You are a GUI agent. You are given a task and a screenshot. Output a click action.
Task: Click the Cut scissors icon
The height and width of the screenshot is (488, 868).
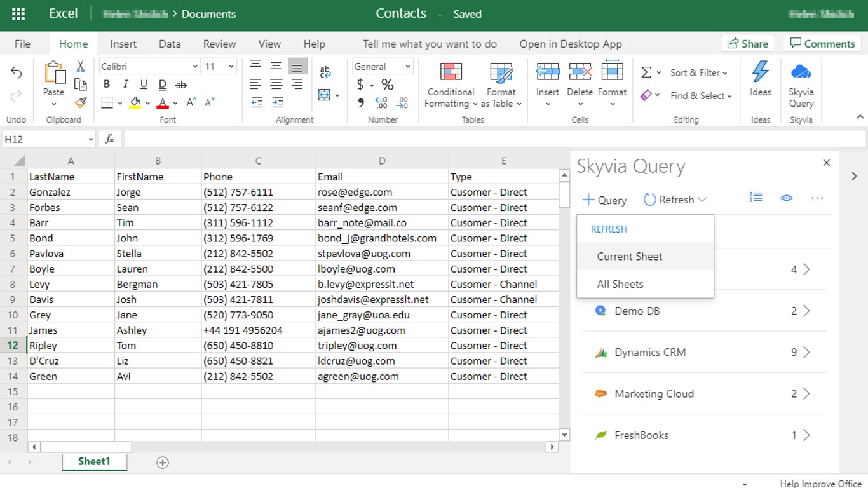point(81,67)
